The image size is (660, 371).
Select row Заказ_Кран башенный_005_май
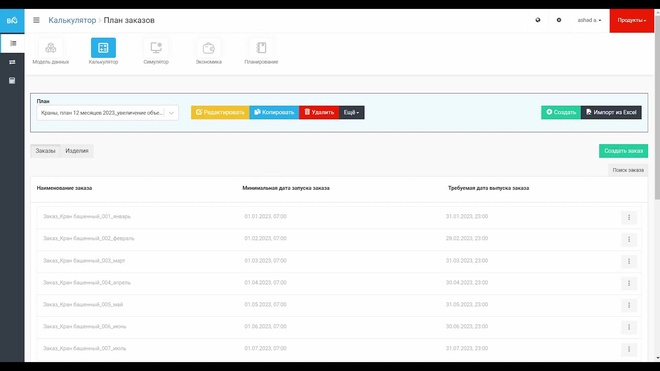coord(339,305)
